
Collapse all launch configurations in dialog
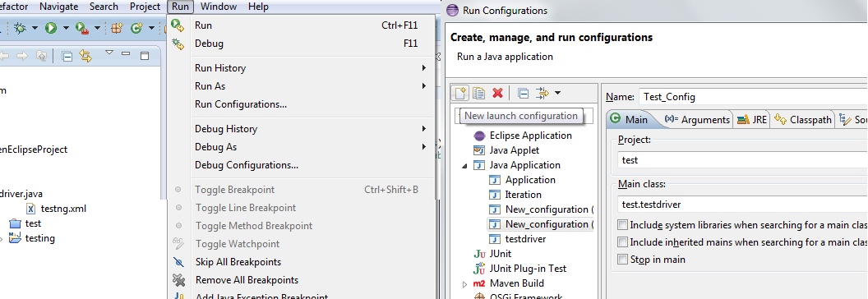(523, 93)
